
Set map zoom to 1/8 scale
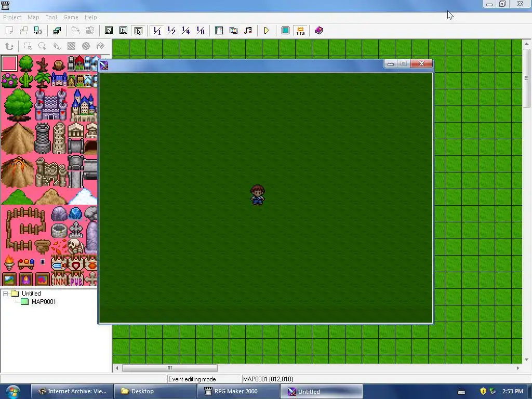point(201,31)
